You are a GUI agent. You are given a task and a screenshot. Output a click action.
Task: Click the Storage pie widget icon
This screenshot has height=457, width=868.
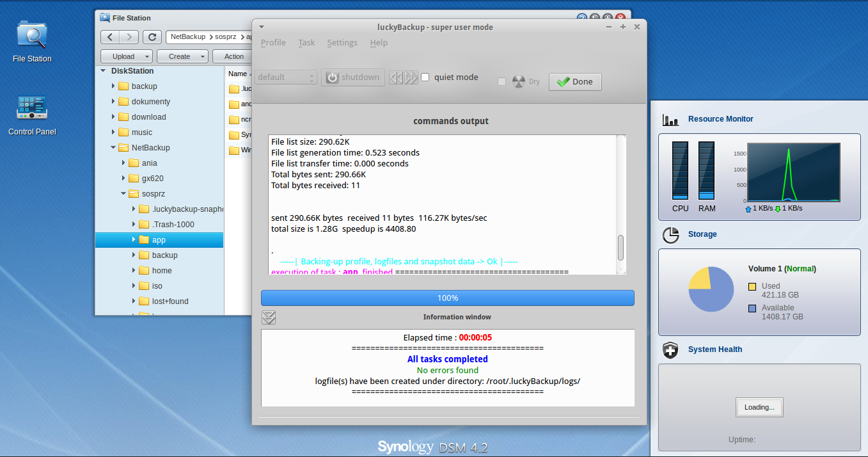point(670,235)
